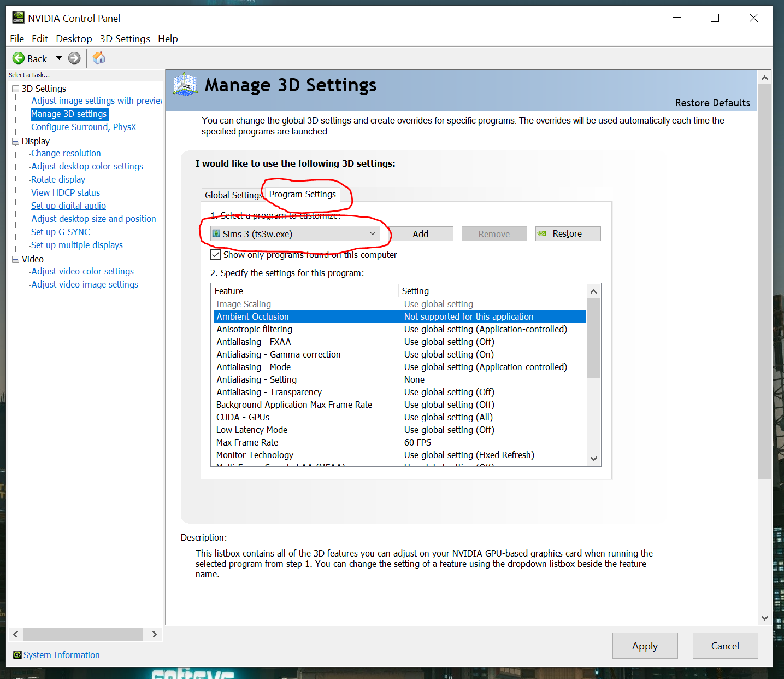Screen dimensions: 784x679
Task: Open the Help menu
Action: (168, 39)
